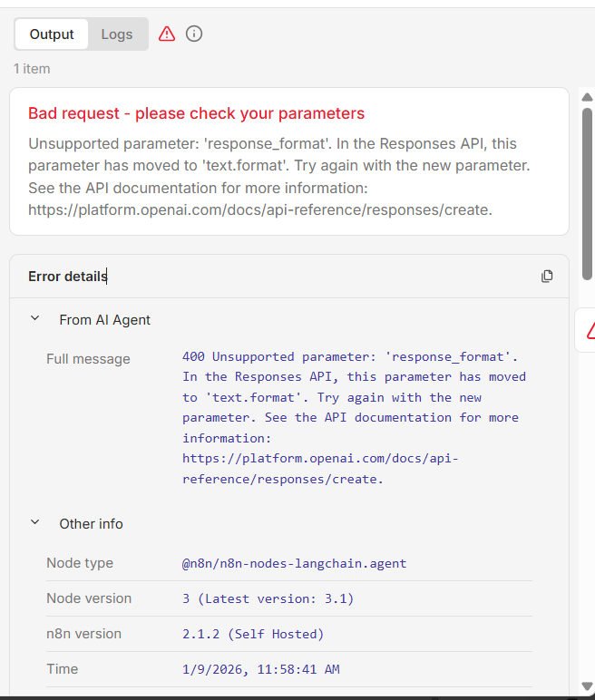Screen dimensions: 595x700
Task: Collapse the Other info section
Action: [35, 523]
